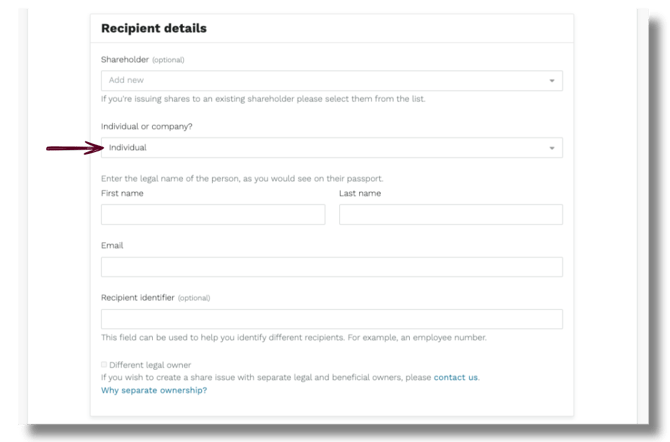Click the "Shareholder" field label

(124, 59)
